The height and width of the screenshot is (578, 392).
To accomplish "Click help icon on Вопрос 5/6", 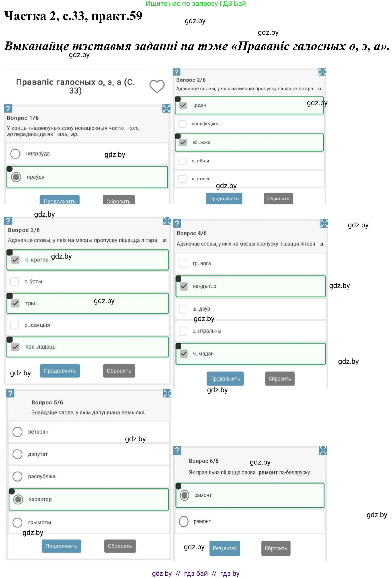I will 10,393.
